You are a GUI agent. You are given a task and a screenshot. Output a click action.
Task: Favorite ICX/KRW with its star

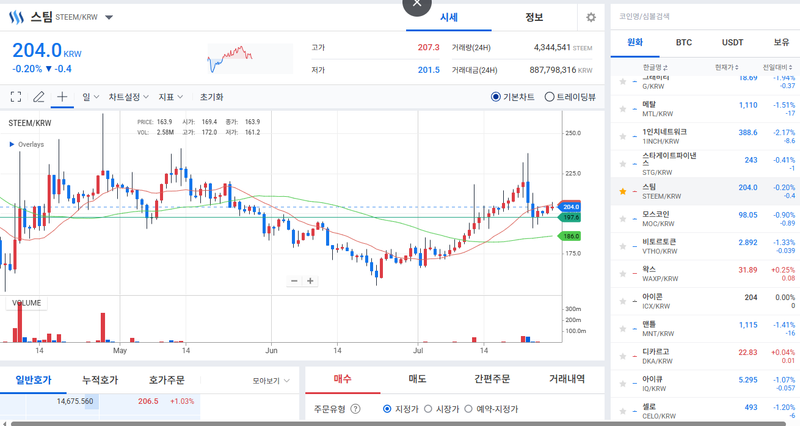tap(622, 302)
